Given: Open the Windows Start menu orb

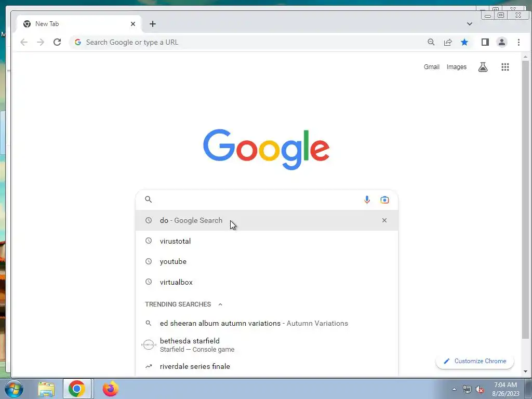Looking at the screenshot, I should (x=14, y=389).
